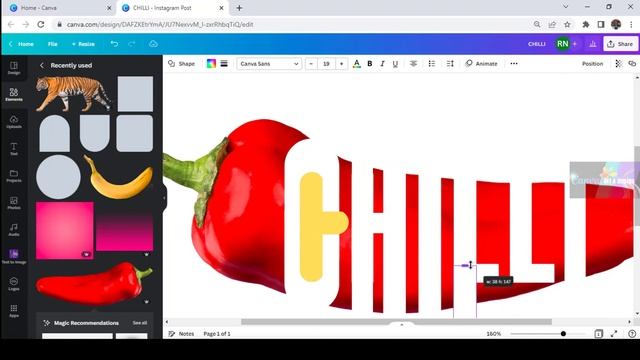Screen dimensions: 640x360
Task: Open the Shape options button
Action: pyautogui.click(x=182, y=64)
